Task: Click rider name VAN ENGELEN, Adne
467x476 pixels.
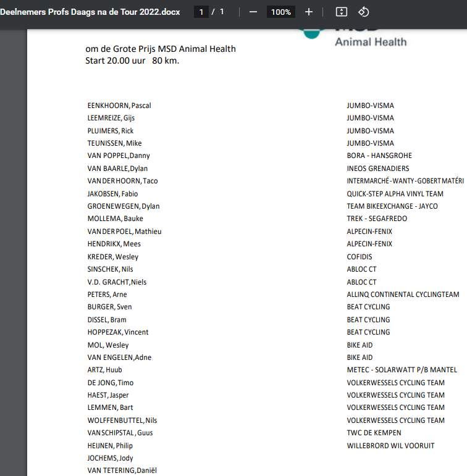Action: pyautogui.click(x=119, y=357)
